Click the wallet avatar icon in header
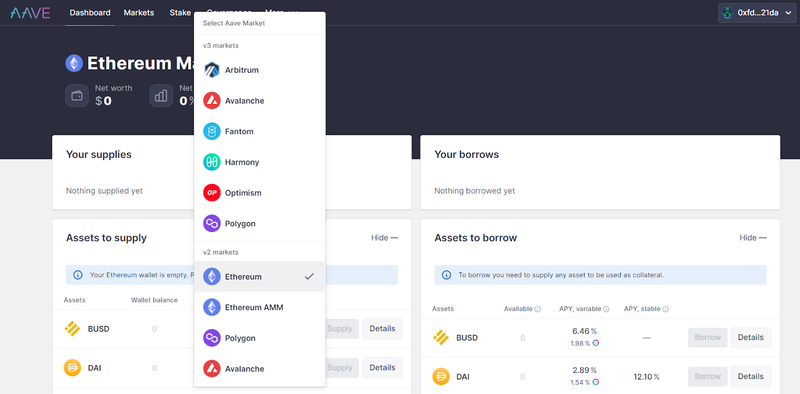 coord(728,13)
